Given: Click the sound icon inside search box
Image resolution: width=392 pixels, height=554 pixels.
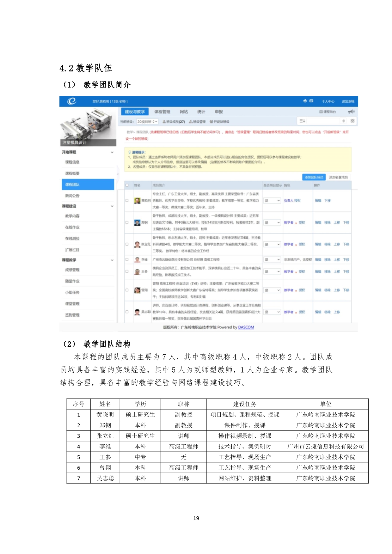Looking at the screenshot, I should click(344, 121).
